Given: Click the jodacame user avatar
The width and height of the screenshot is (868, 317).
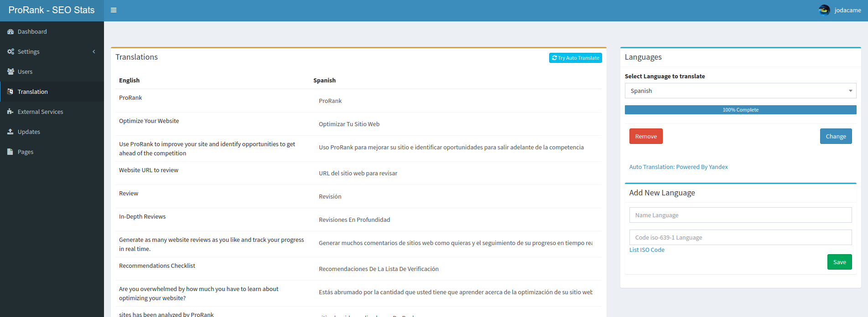Looking at the screenshot, I should pyautogui.click(x=824, y=10).
